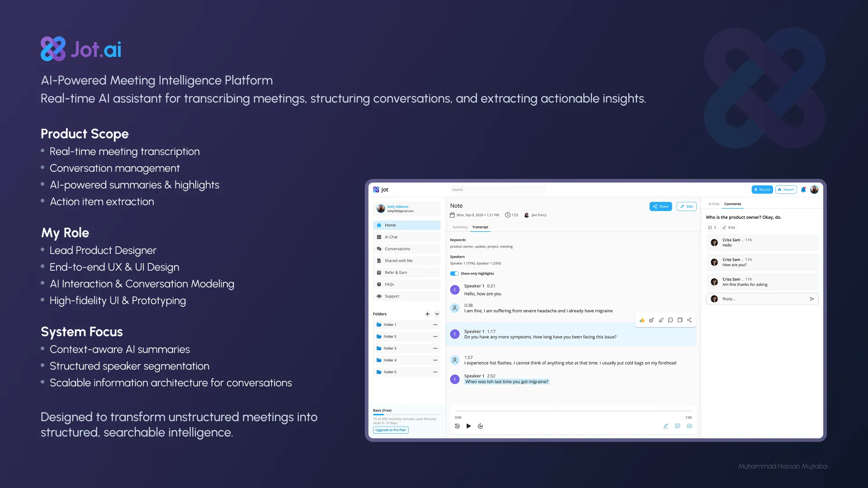Play the meeting audio

(x=469, y=426)
